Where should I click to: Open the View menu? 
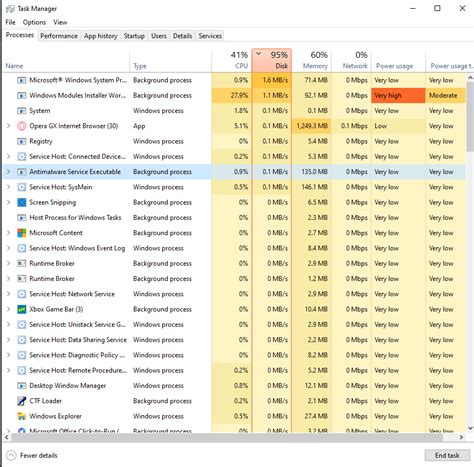[60, 22]
